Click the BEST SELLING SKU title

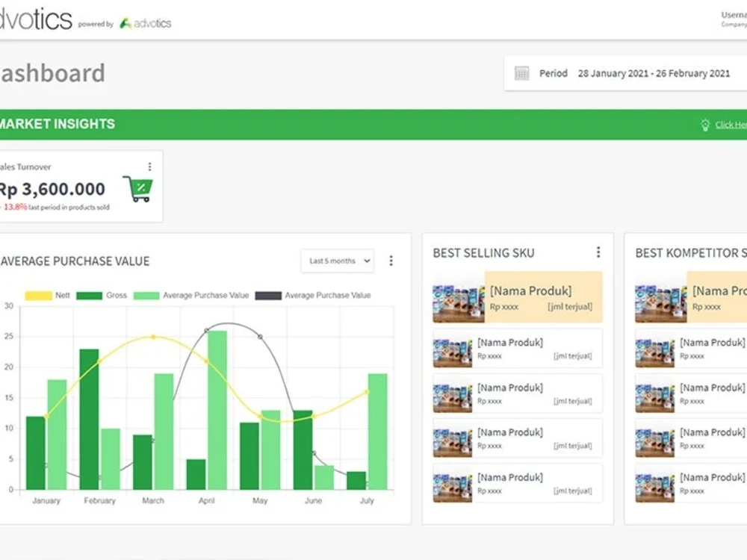coord(483,253)
